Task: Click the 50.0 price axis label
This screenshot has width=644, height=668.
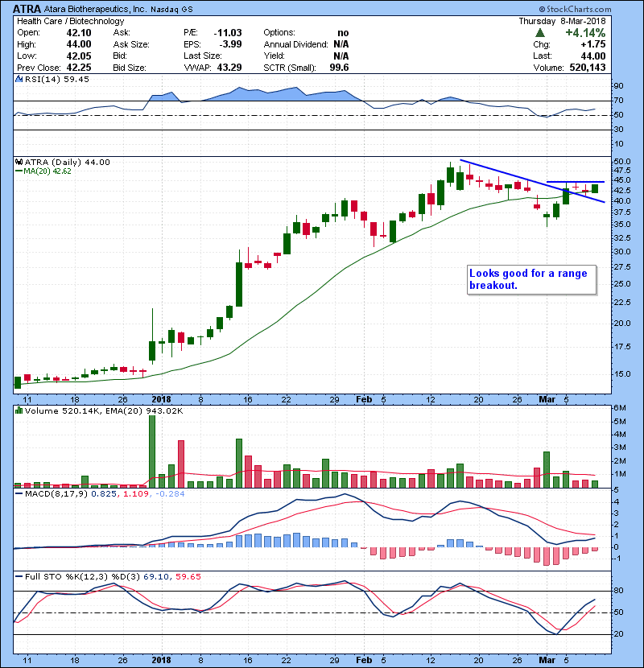Action: 621,162
